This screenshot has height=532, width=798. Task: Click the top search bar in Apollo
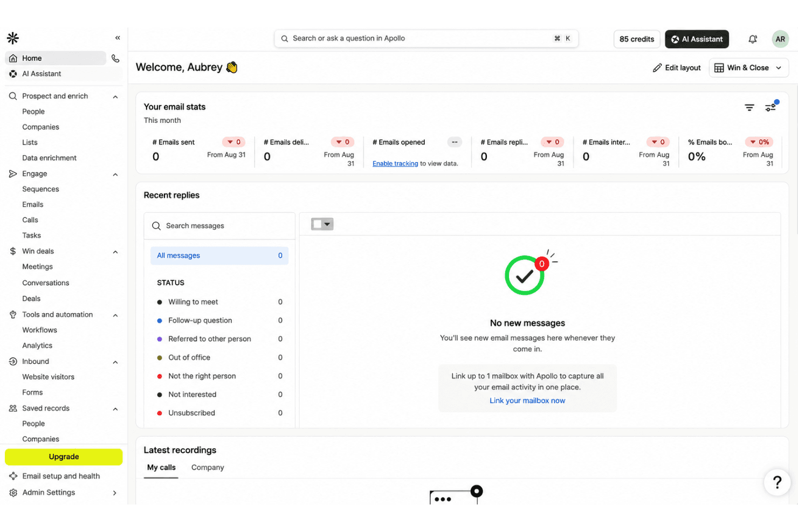(426, 38)
